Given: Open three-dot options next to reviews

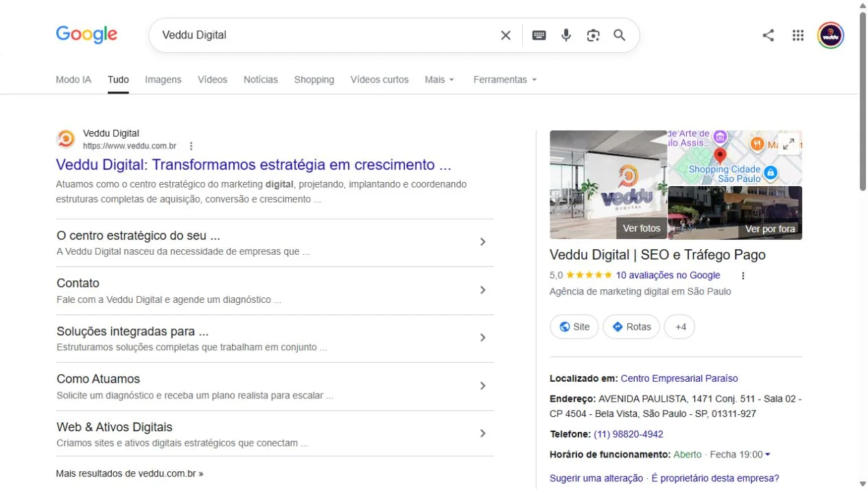Looking at the screenshot, I should point(743,275).
